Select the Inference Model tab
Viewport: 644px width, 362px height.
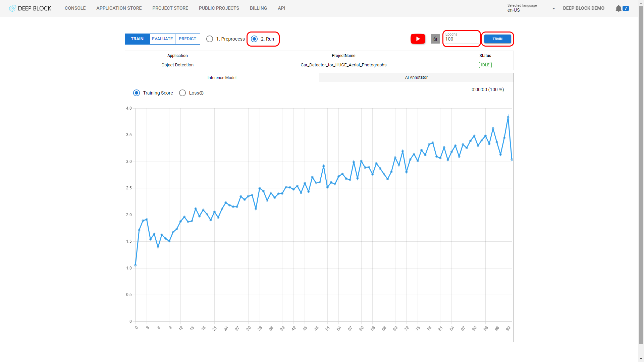click(x=222, y=77)
